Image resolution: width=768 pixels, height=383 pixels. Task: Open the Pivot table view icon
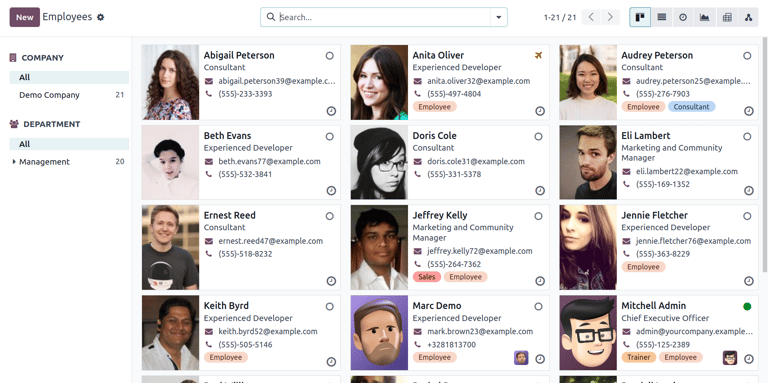coord(727,17)
